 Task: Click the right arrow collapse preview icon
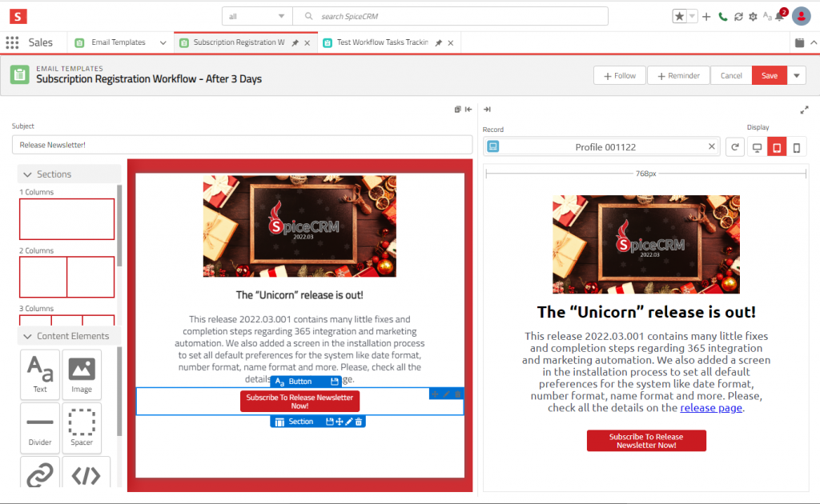click(487, 109)
